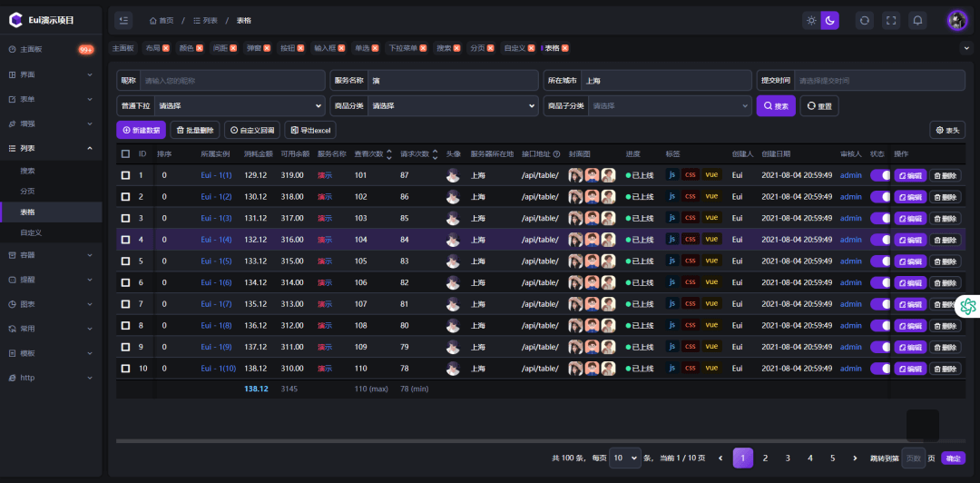This screenshot has height=483, width=980.
Task: Check the checkbox for row ID 10
Action: (125, 369)
